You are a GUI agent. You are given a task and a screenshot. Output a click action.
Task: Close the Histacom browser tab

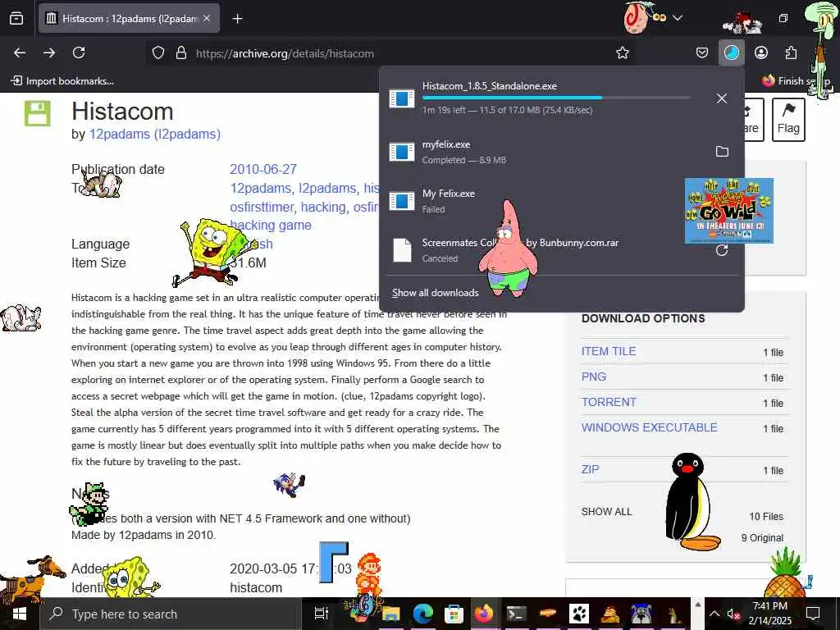207,19
